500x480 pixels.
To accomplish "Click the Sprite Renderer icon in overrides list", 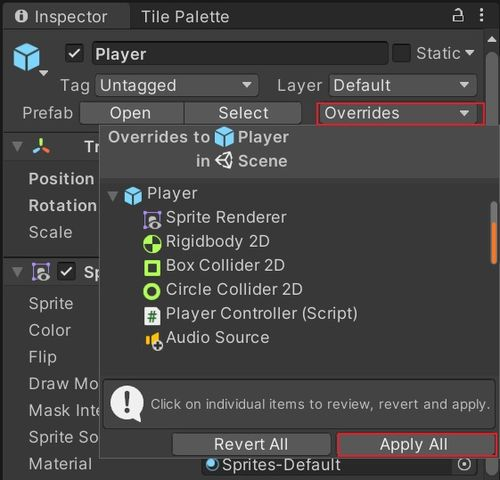I will 152,220.
